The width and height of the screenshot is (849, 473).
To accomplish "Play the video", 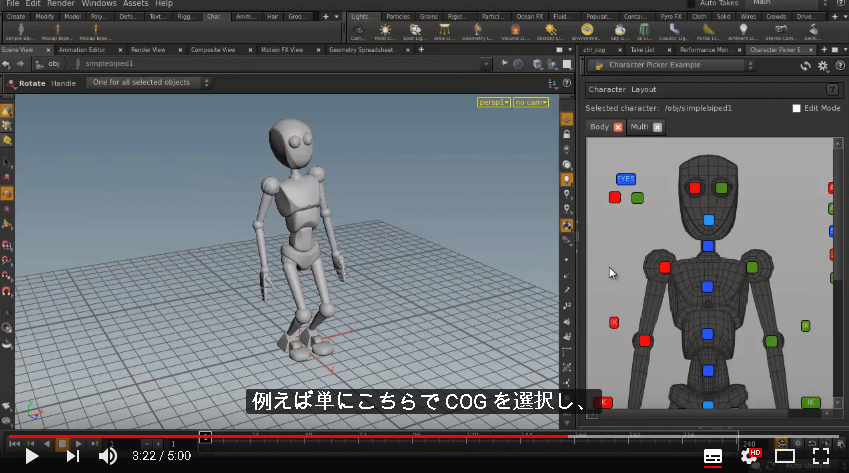I will (x=32, y=456).
